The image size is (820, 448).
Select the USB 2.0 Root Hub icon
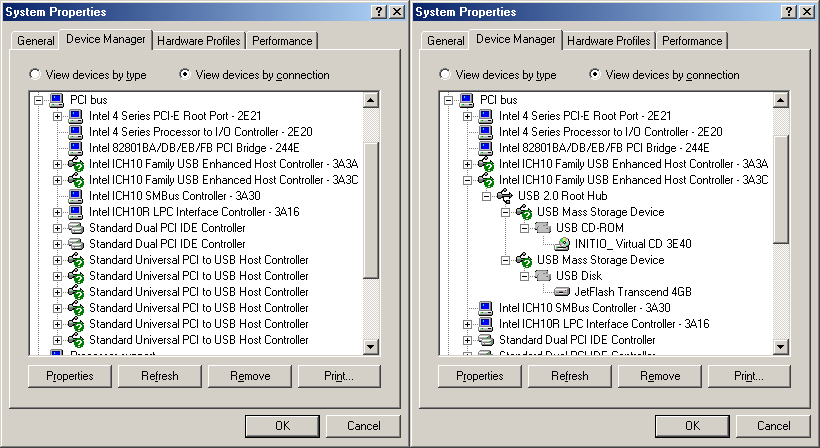coord(506,196)
